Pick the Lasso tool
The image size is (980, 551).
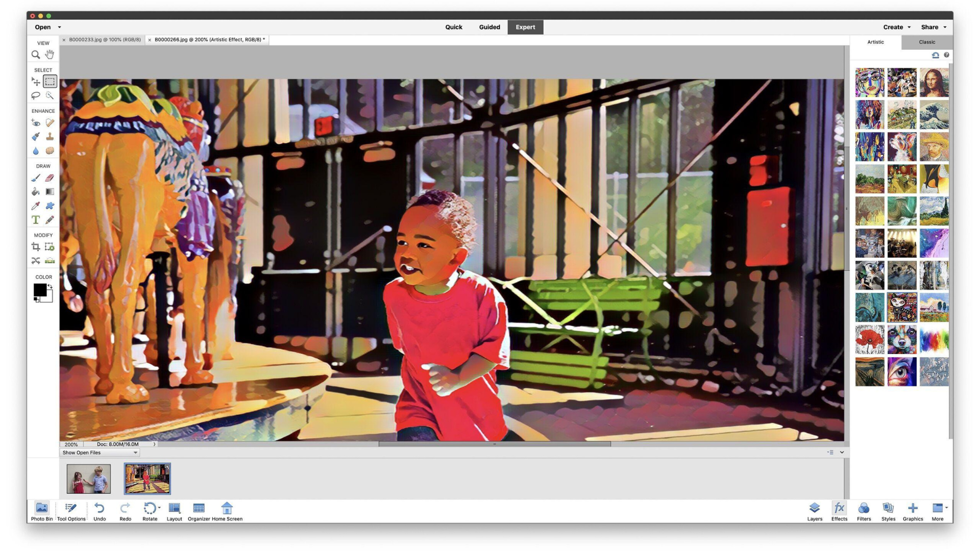coord(36,95)
